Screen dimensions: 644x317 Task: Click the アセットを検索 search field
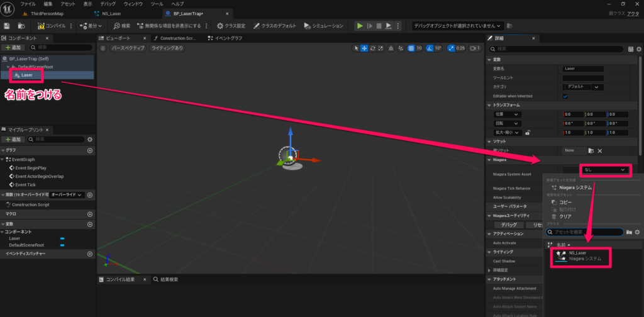[585, 232]
